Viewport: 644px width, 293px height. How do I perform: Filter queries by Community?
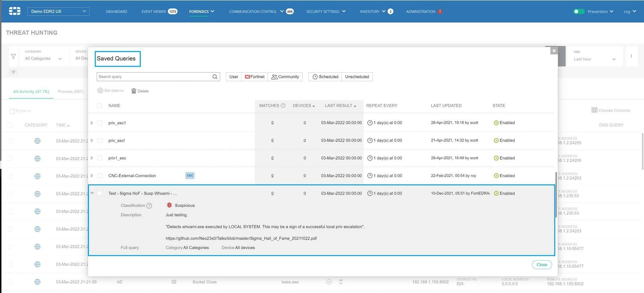coord(285,77)
